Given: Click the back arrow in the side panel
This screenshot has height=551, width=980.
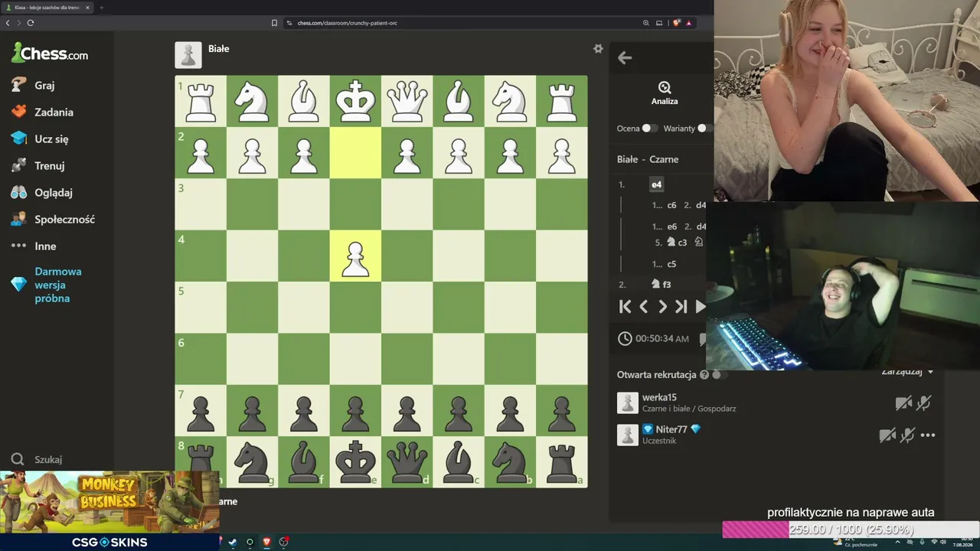Looking at the screenshot, I should click(625, 57).
